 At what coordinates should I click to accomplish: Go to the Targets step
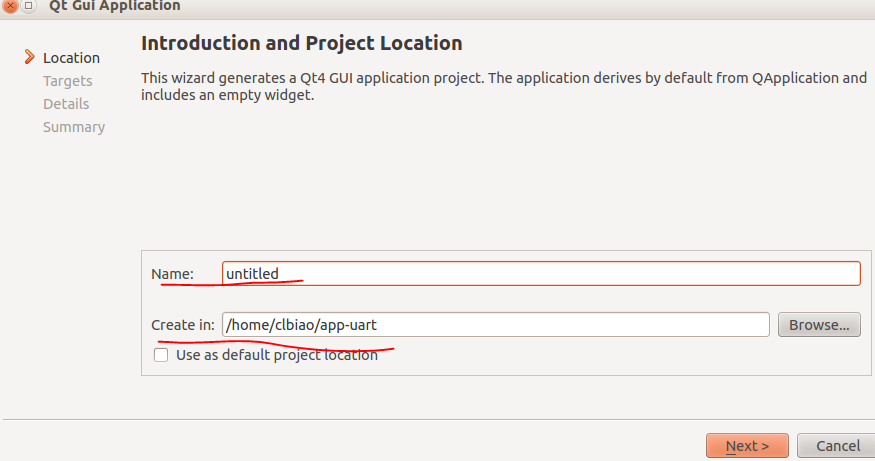(x=68, y=81)
